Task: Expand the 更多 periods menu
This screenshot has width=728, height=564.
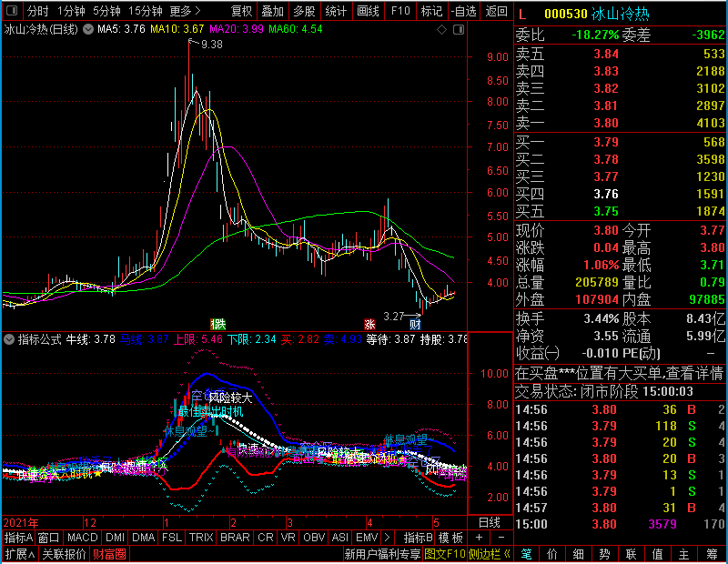Action: point(186,11)
